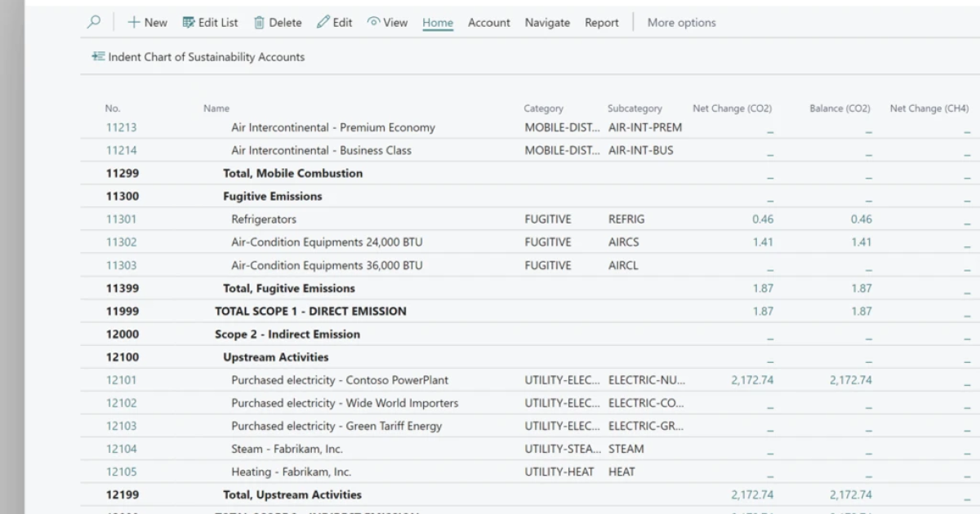Select account number 12199
This screenshot has height=514, width=980.
point(122,494)
